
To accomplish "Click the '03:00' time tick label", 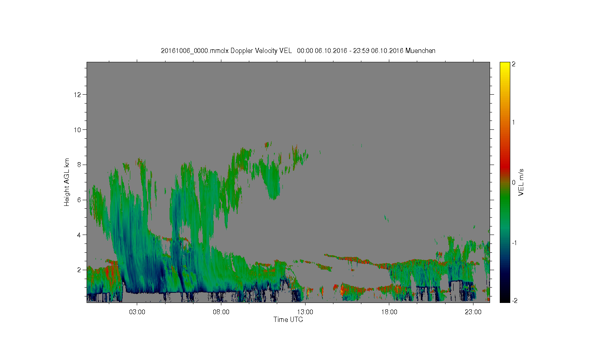I will pyautogui.click(x=137, y=312).
